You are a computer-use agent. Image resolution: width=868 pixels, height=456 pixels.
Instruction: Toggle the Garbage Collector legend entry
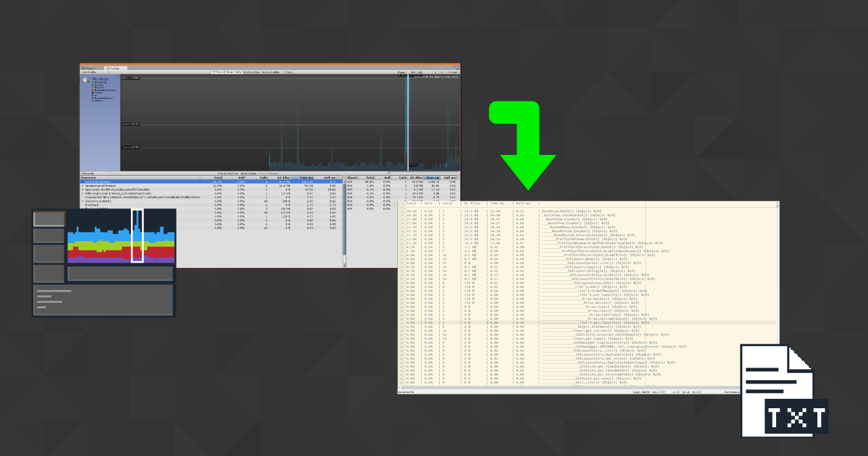tap(102, 90)
